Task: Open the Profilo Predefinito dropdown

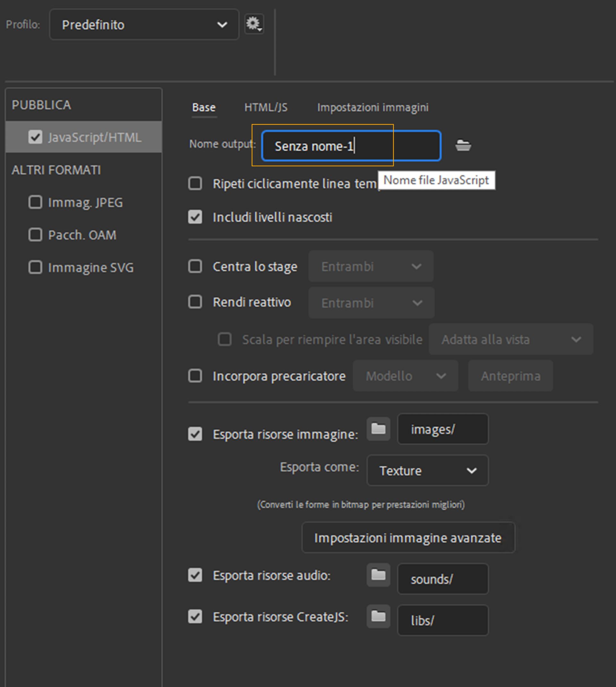Action: pyautogui.click(x=144, y=24)
